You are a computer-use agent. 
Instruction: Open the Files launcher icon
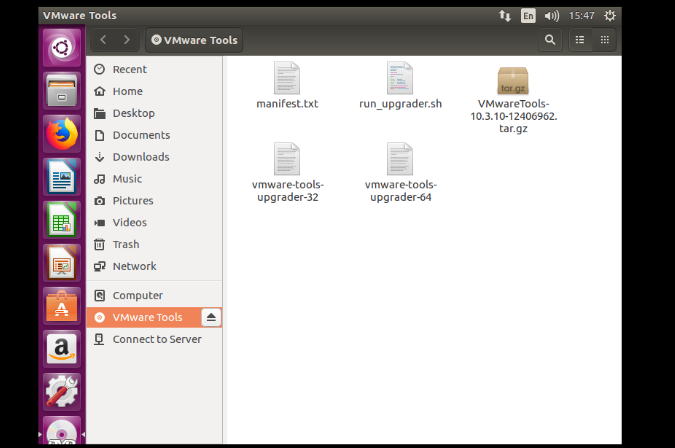point(62,91)
